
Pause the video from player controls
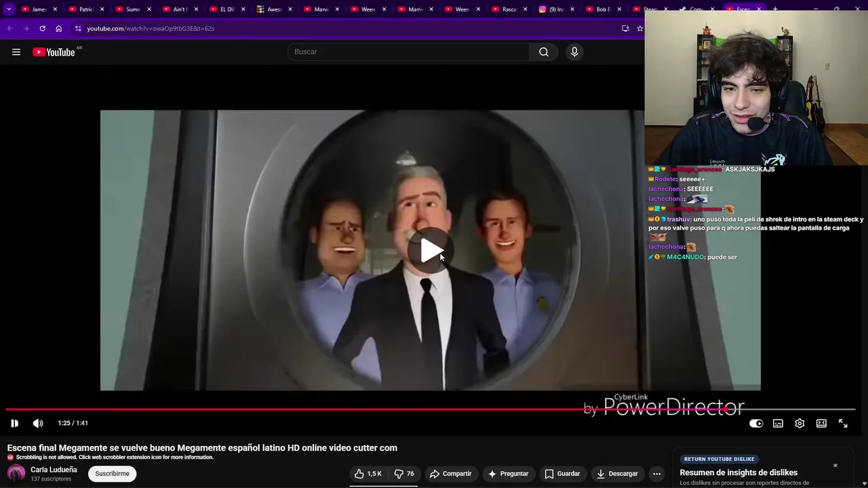(x=14, y=423)
